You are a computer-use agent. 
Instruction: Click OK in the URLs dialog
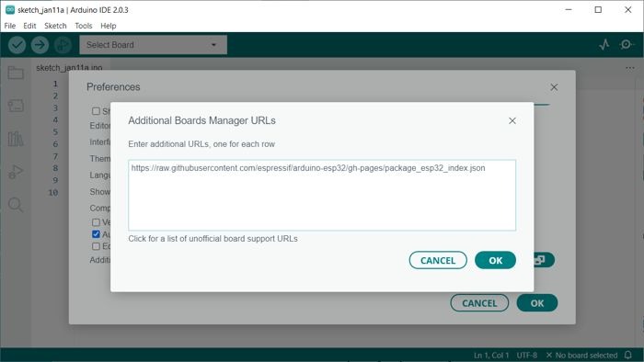tap(495, 260)
